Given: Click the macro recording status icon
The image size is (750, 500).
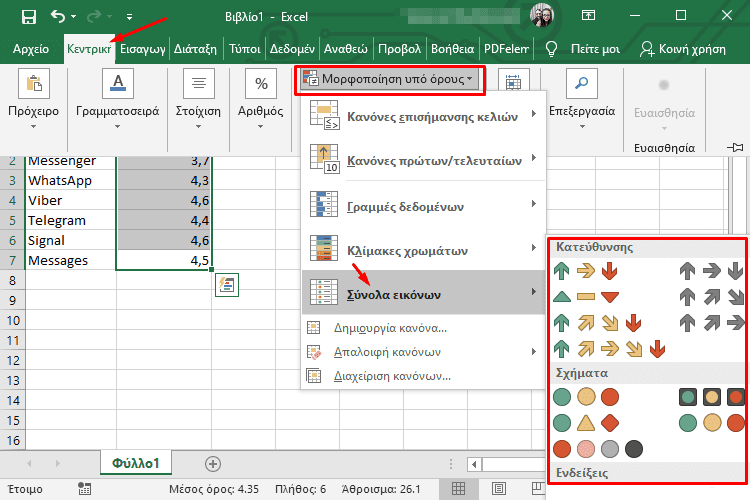Looking at the screenshot, I should 85,489.
